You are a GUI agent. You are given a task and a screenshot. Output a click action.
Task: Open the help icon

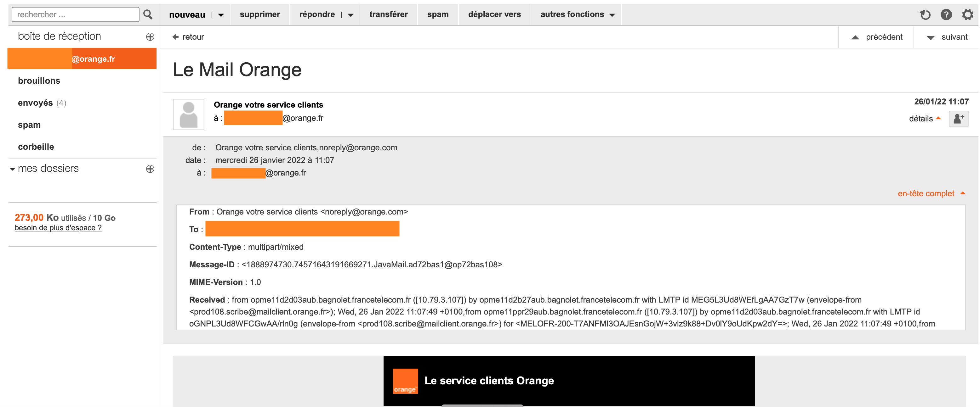pos(947,14)
